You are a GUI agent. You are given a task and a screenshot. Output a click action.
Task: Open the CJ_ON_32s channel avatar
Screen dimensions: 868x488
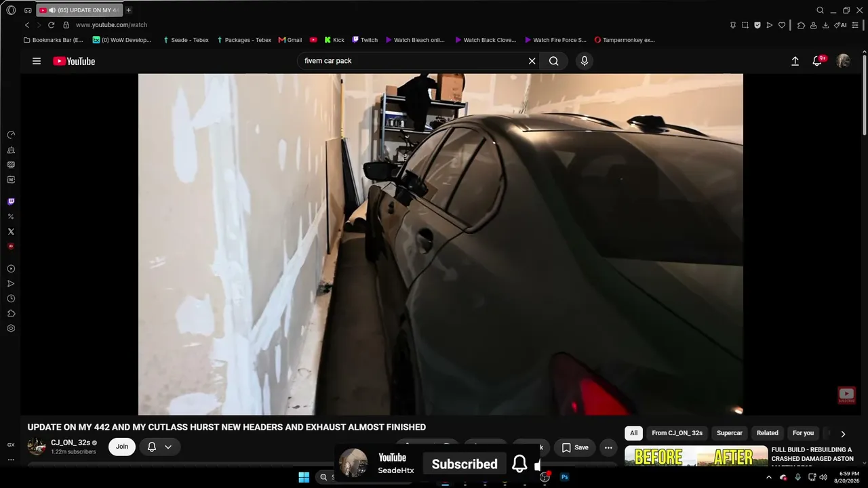click(x=37, y=447)
